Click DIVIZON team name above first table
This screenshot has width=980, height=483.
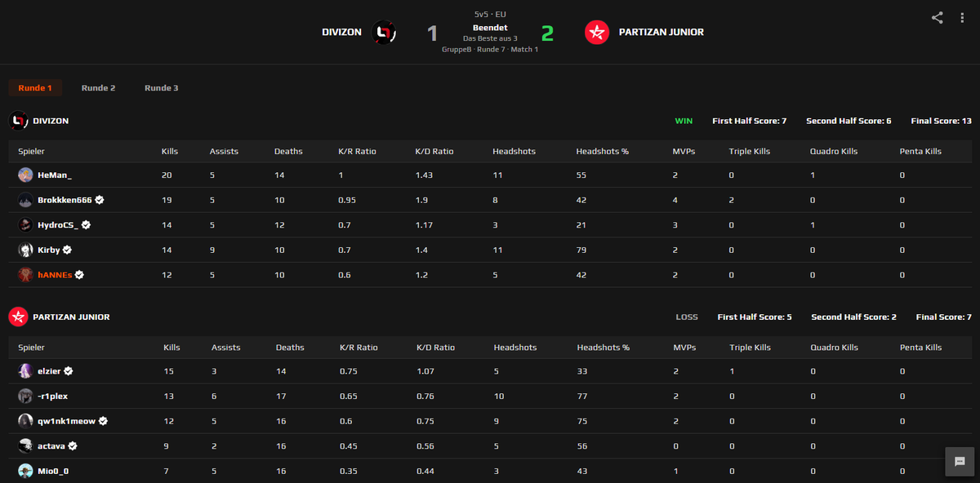51,121
